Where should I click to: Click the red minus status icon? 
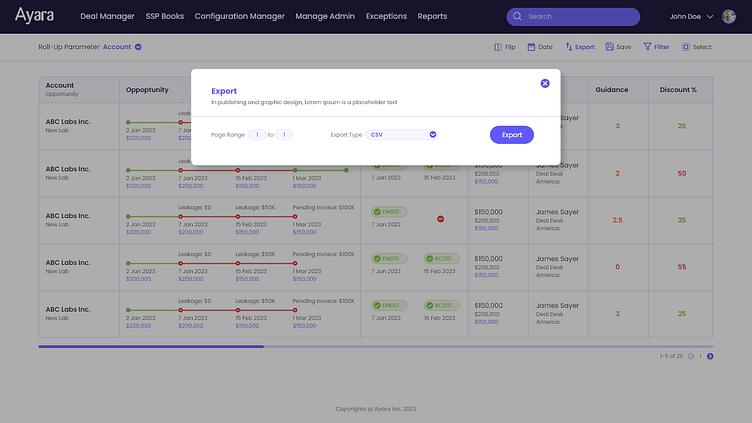[440, 219]
